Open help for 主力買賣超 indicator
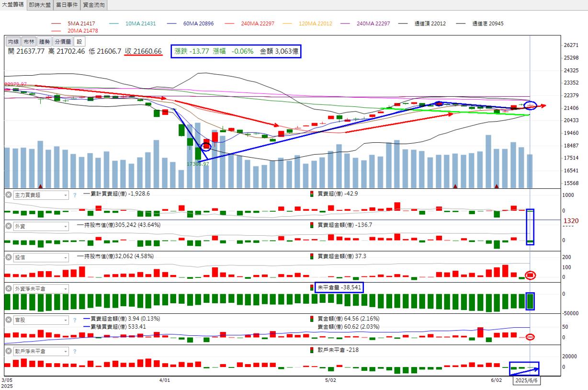 (x=75, y=195)
